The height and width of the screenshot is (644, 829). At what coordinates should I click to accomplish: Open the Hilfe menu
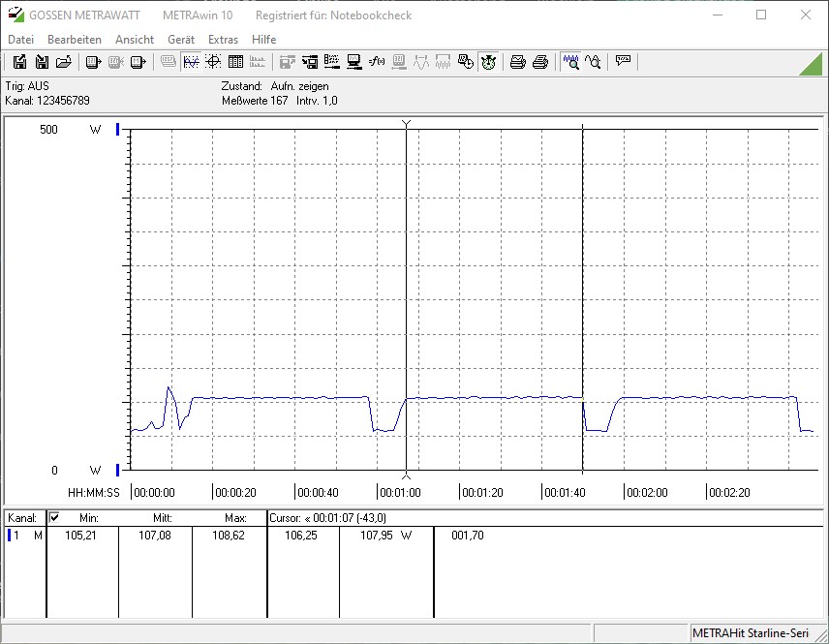tap(263, 40)
